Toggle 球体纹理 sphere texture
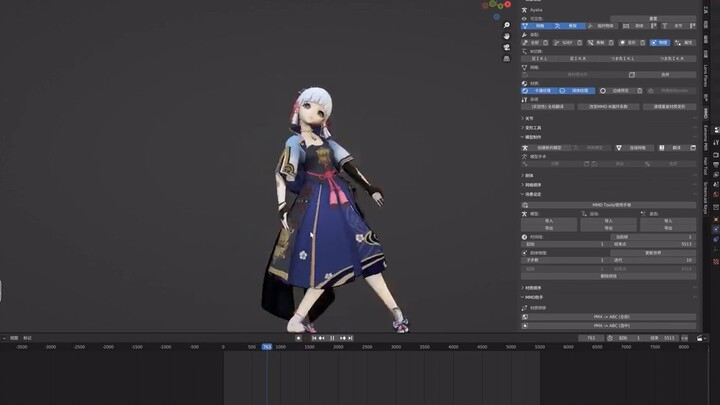 [x=577, y=90]
